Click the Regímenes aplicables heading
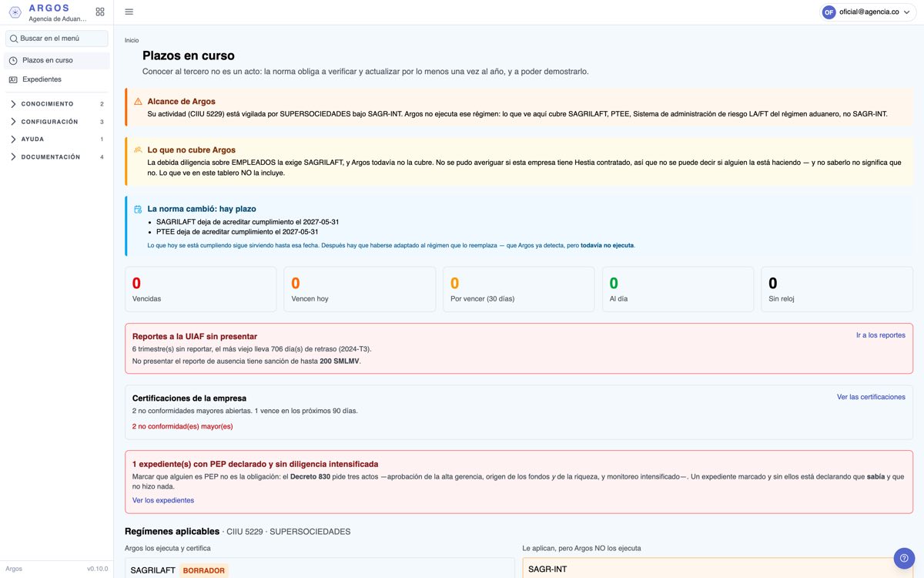This screenshot has width=924, height=578. click(x=172, y=532)
